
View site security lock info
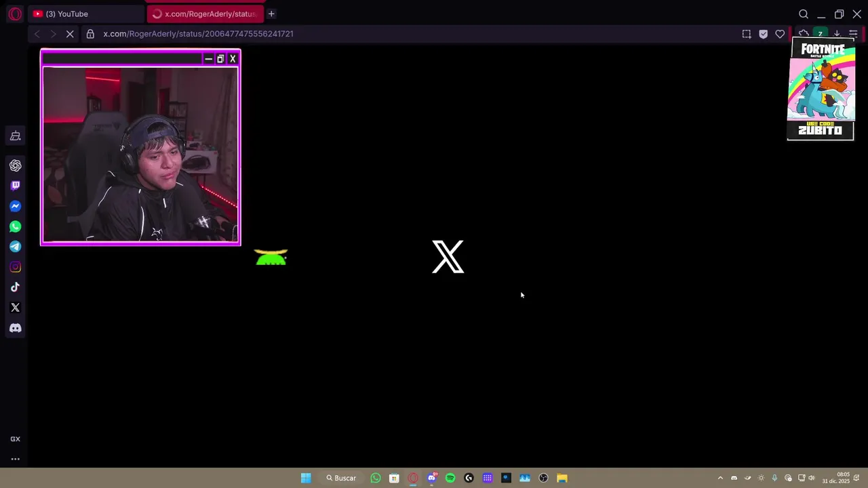[90, 34]
